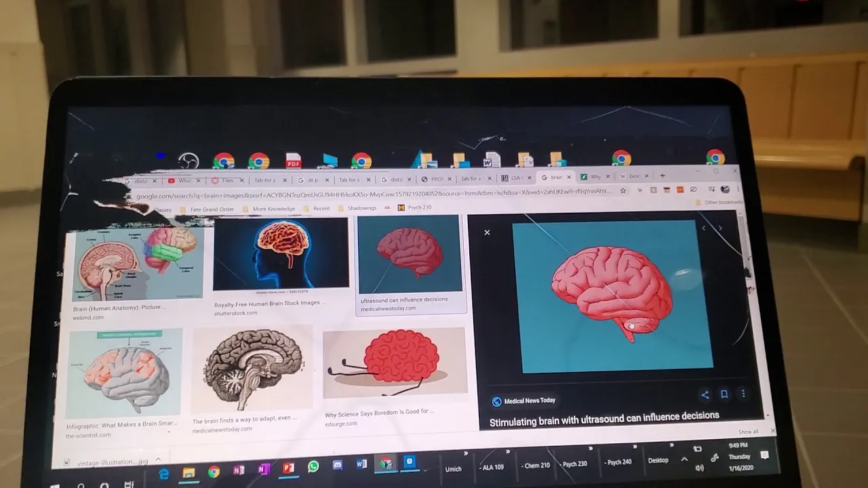Screen dimensions: 868x488
Task: Click 'Show all' in downloads bar
Action: pos(748,432)
